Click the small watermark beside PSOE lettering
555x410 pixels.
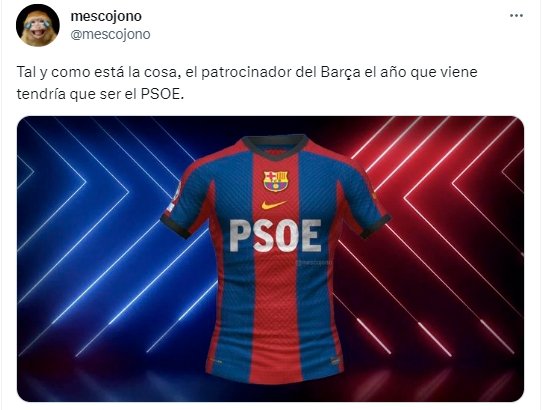tap(314, 263)
